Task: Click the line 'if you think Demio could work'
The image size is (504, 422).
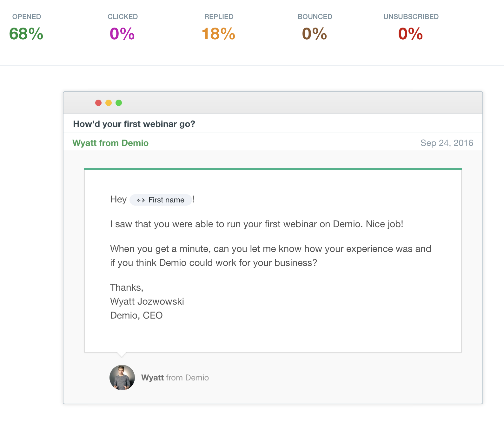Action: [214, 263]
